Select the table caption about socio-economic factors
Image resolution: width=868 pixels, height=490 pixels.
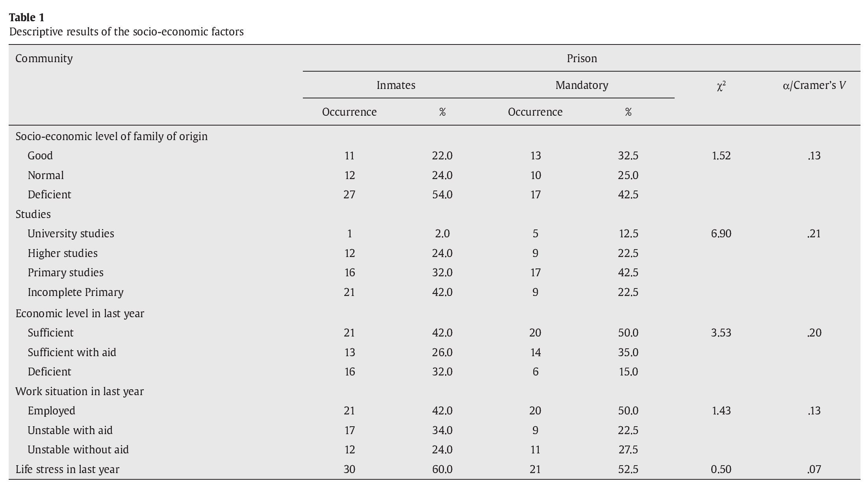126,31
